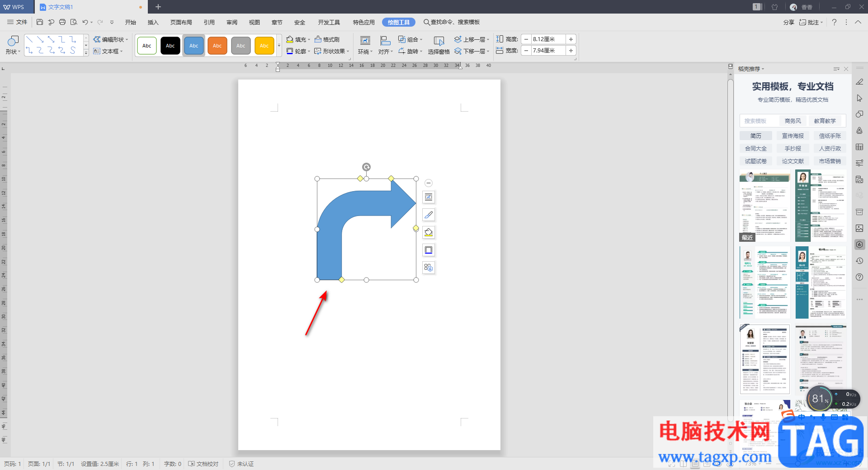The height and width of the screenshot is (470, 868).
Task: Click the redo arrow icon
Action: click(100, 22)
